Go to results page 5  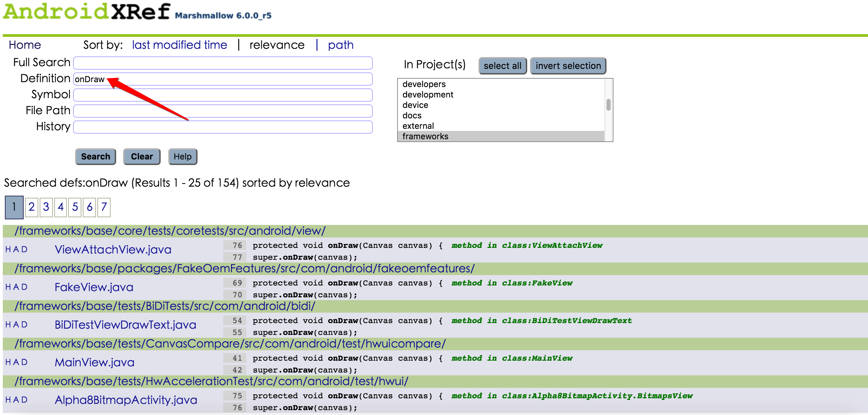pos(75,207)
